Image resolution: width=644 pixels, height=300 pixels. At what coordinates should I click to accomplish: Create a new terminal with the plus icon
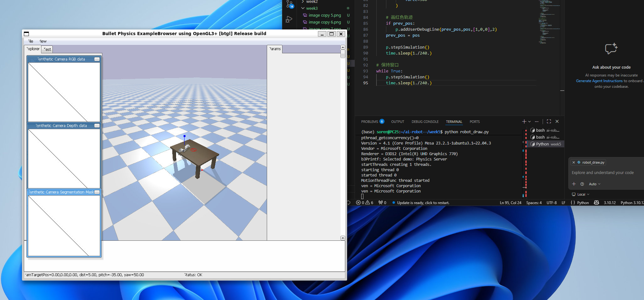coord(524,122)
